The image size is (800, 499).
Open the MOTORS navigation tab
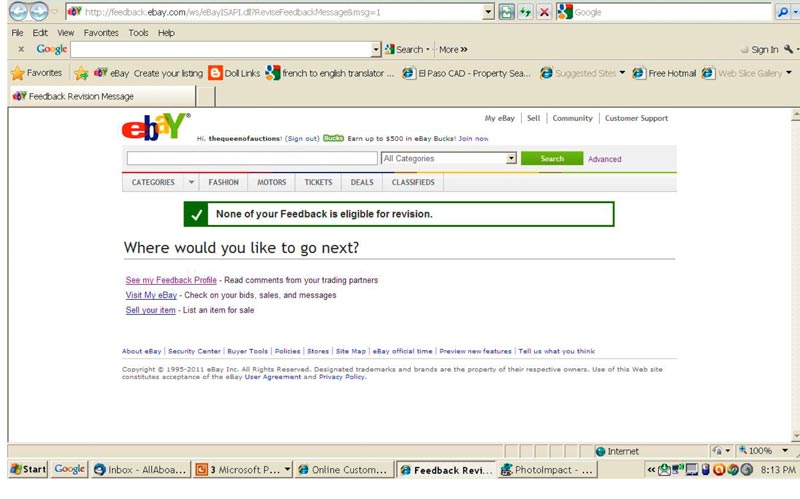[x=271, y=182]
